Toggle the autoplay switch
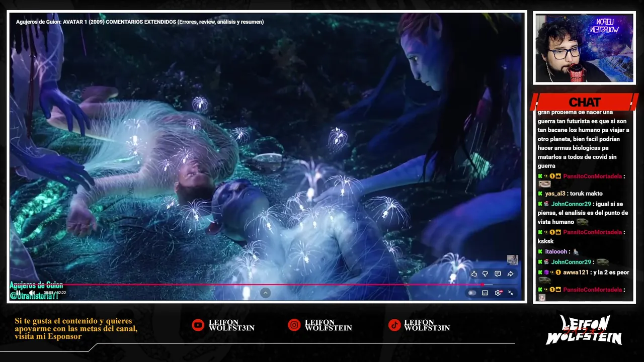Viewport: 644px width, 362px height. coord(472,293)
